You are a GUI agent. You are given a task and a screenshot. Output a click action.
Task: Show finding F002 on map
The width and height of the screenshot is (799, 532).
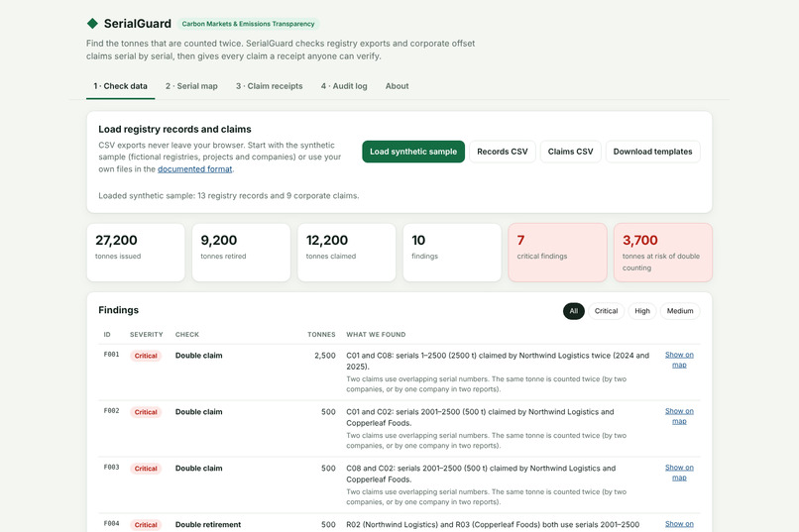679,416
